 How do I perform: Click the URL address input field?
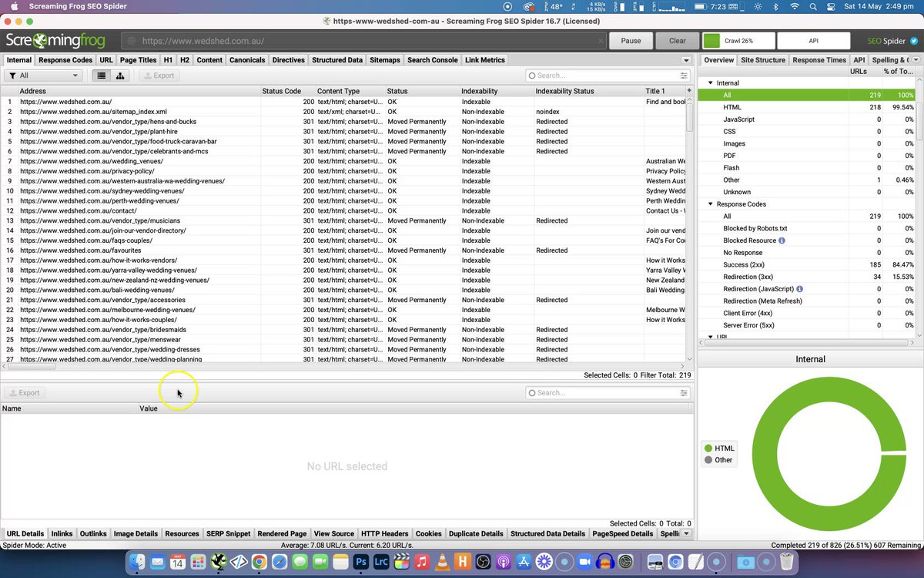click(365, 41)
